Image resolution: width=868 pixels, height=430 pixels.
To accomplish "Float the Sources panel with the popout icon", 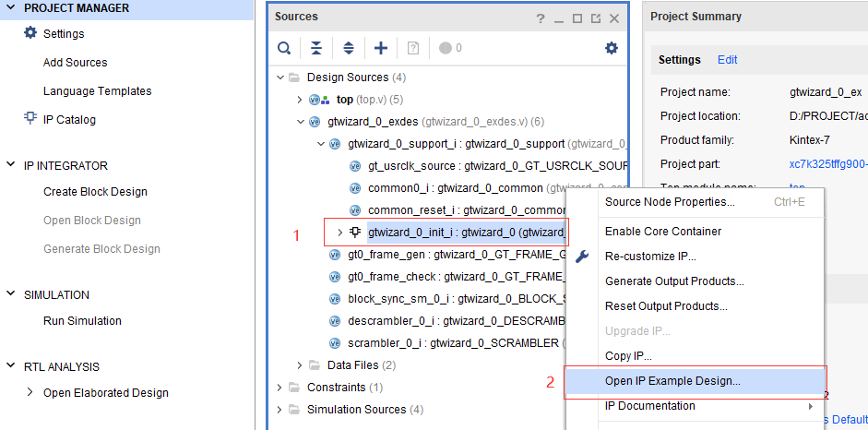I will (596, 18).
